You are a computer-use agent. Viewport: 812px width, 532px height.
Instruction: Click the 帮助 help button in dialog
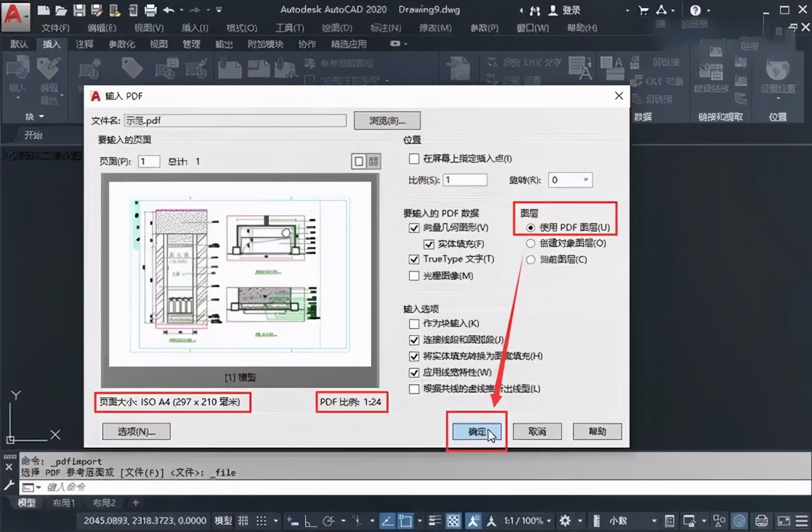tap(597, 432)
